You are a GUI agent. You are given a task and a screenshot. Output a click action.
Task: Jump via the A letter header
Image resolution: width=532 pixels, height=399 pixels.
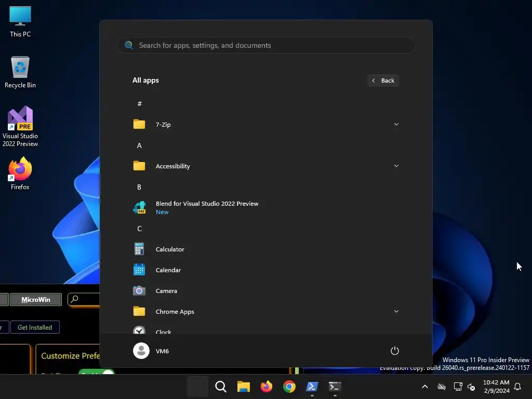click(x=139, y=145)
